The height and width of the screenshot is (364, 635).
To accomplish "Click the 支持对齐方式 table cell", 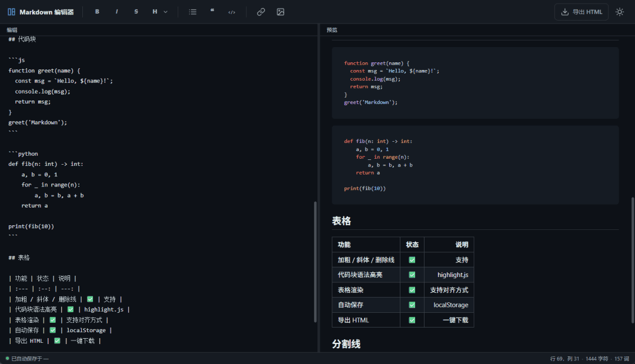I will coord(449,290).
